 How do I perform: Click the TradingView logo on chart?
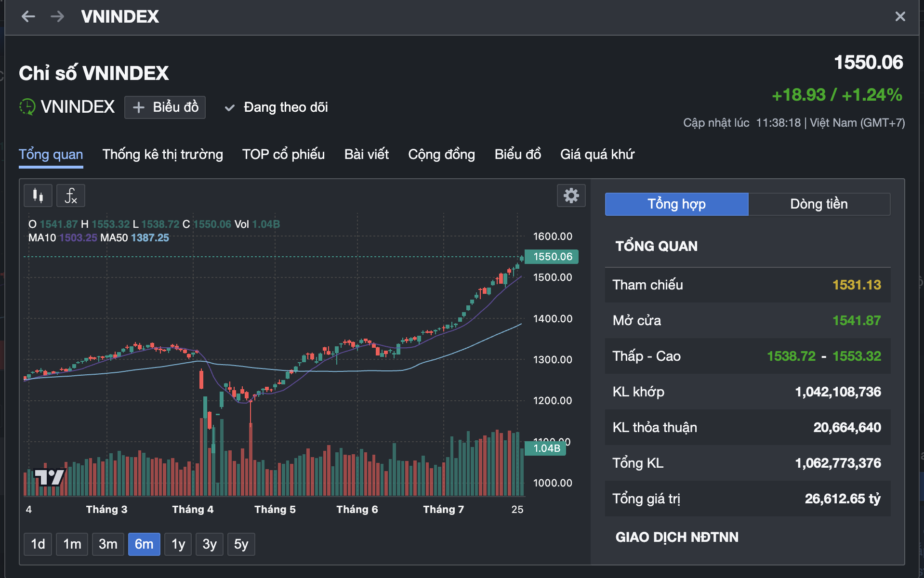pos(49,477)
